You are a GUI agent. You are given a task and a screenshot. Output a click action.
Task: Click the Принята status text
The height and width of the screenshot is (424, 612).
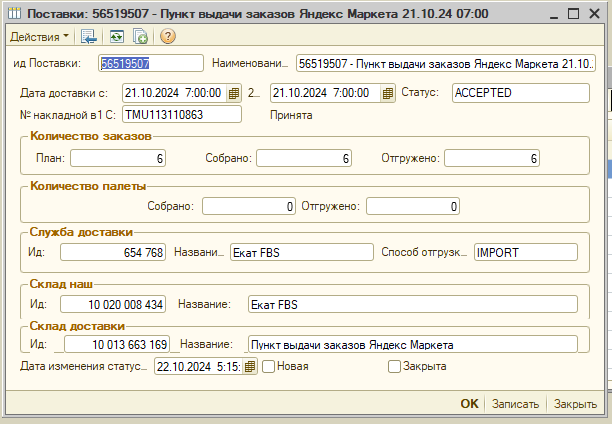click(x=291, y=115)
